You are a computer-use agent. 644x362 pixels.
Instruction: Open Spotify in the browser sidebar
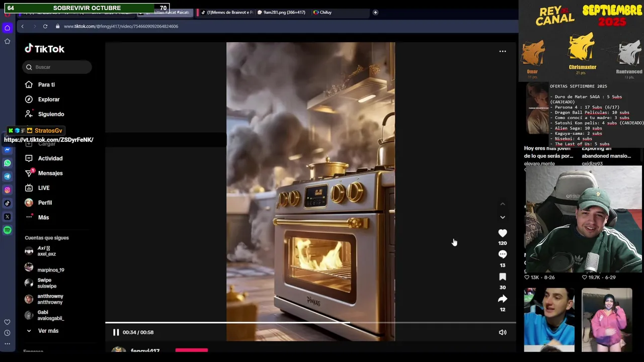click(7, 230)
